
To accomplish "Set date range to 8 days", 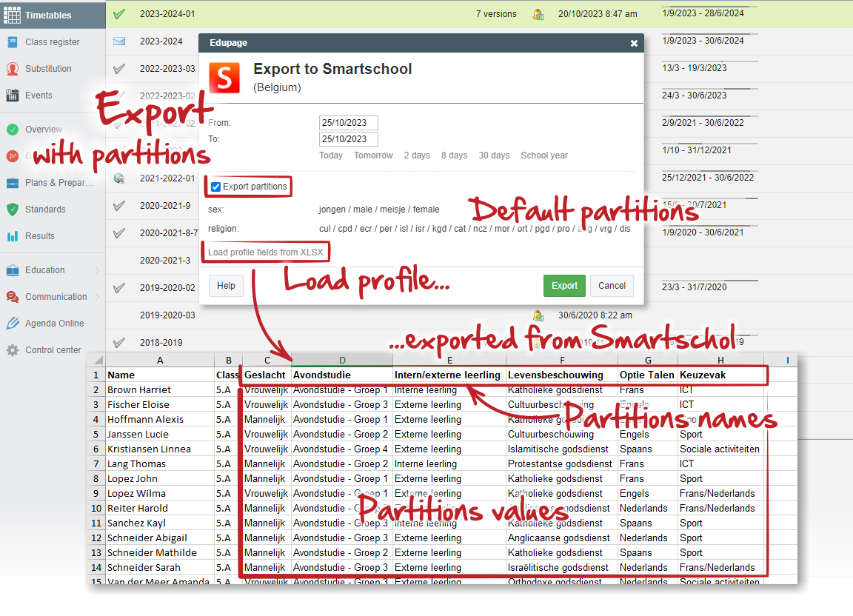I will click(454, 155).
